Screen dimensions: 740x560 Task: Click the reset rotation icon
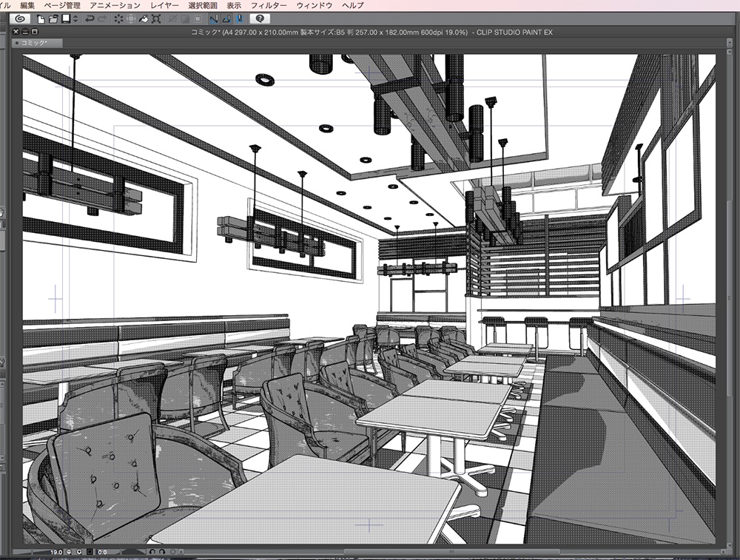172,552
